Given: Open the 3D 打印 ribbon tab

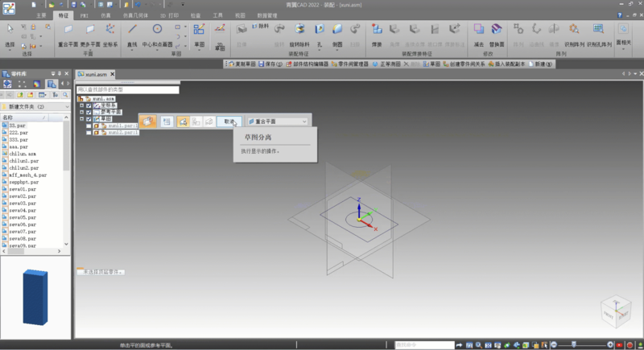Looking at the screenshot, I should 167,15.
